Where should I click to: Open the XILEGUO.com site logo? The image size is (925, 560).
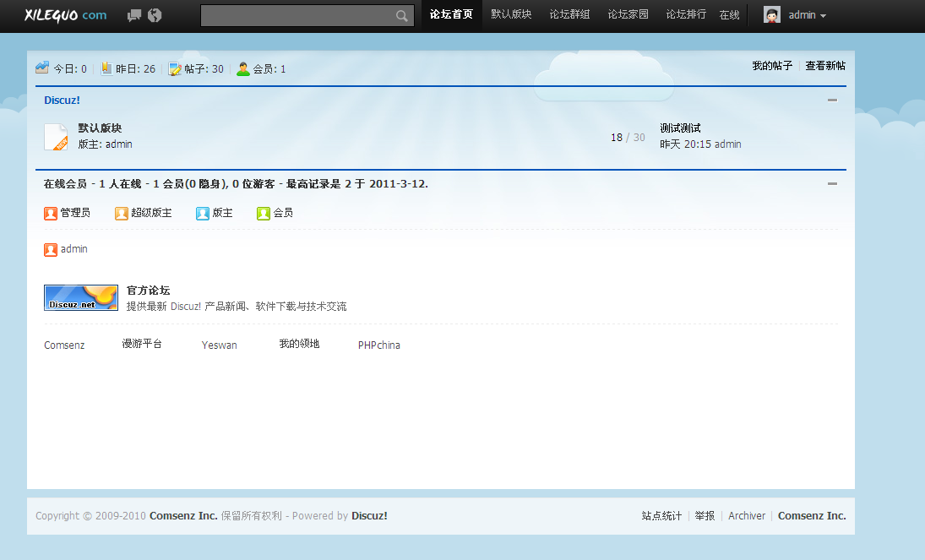point(66,14)
